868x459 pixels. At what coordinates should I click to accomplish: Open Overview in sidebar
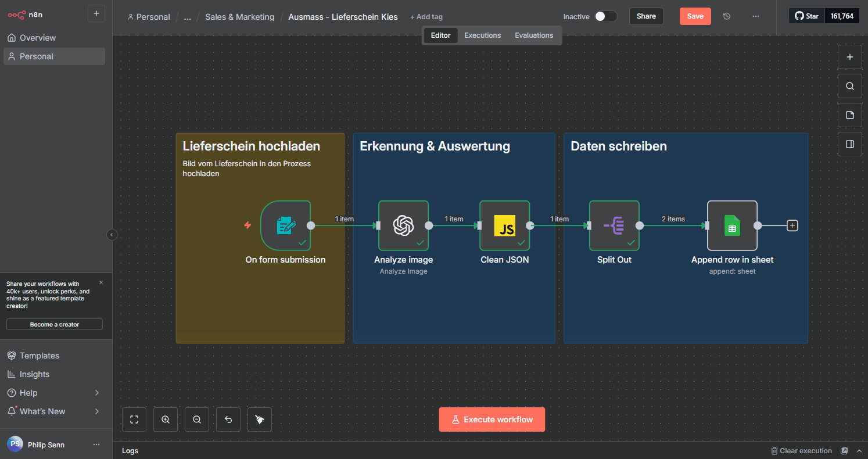tap(54, 38)
